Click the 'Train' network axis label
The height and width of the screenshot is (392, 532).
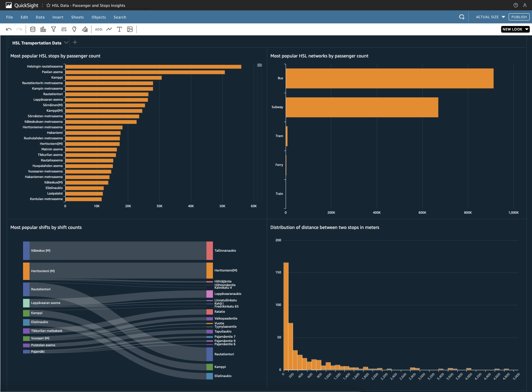279,194
